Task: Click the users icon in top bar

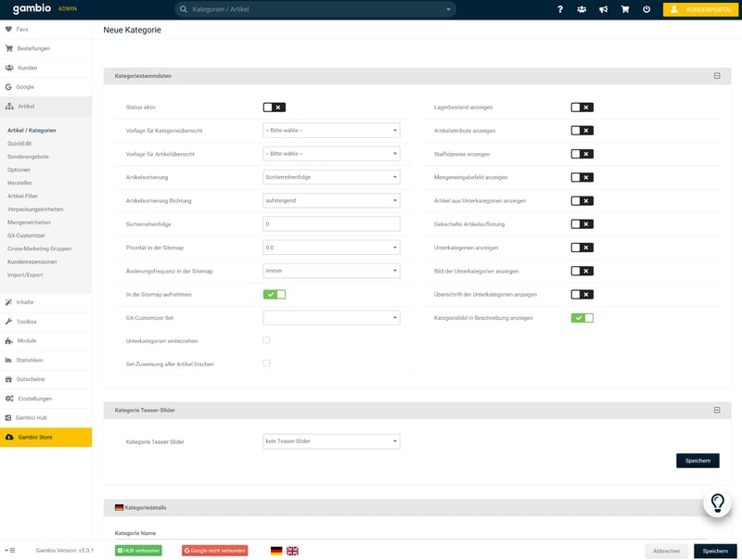Action: click(581, 9)
